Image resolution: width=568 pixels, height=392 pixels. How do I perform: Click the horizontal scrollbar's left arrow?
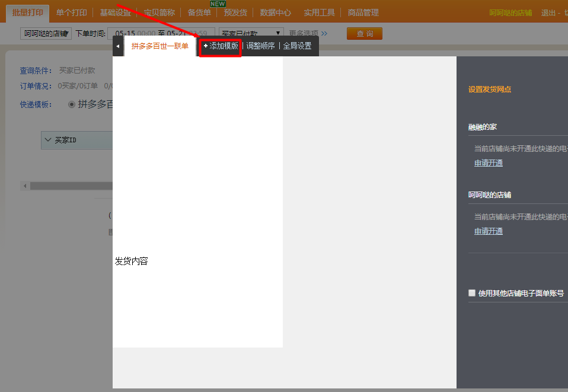(x=25, y=186)
